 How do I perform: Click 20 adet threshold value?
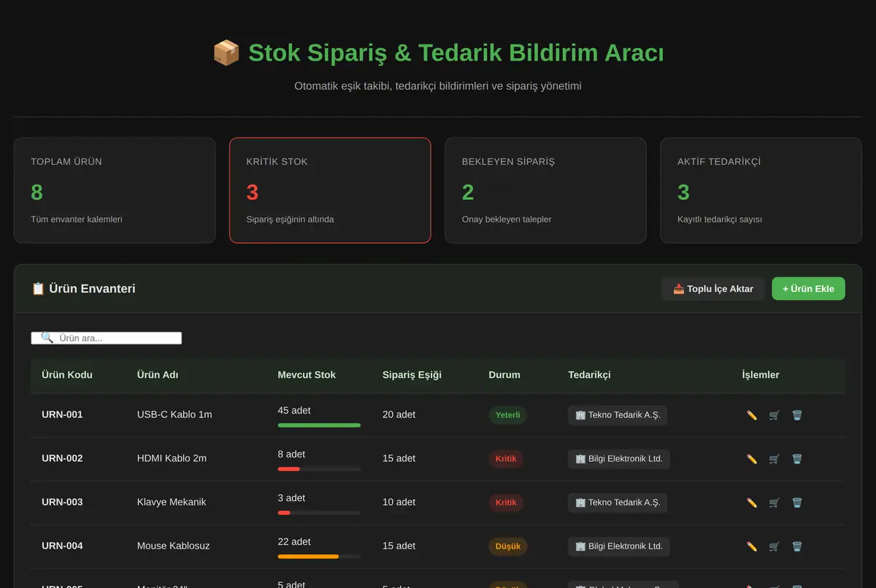pyautogui.click(x=399, y=414)
